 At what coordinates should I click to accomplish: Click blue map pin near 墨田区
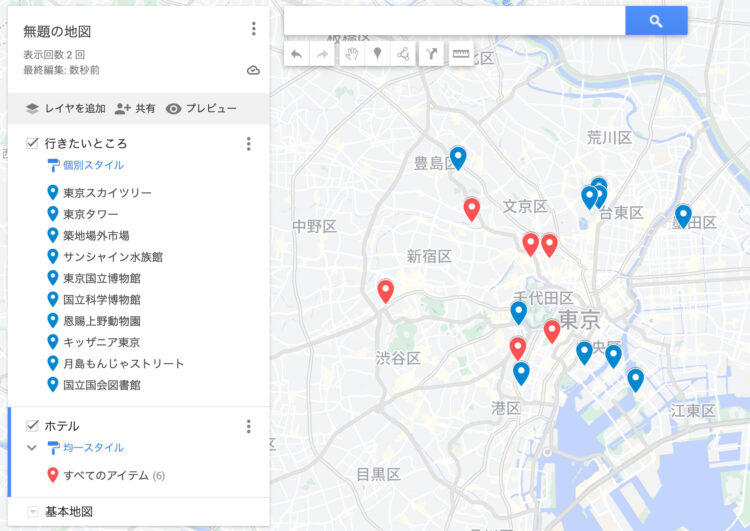tap(683, 216)
